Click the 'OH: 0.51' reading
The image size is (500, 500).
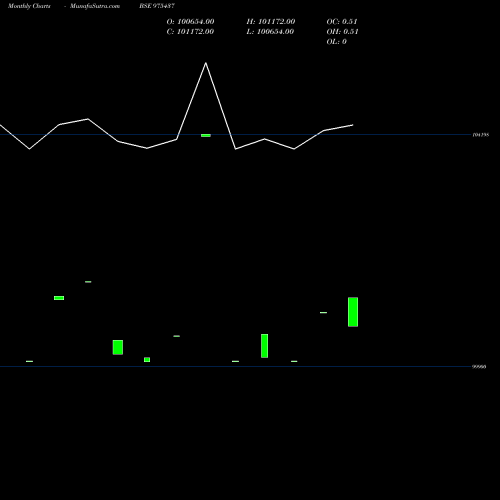point(342,32)
